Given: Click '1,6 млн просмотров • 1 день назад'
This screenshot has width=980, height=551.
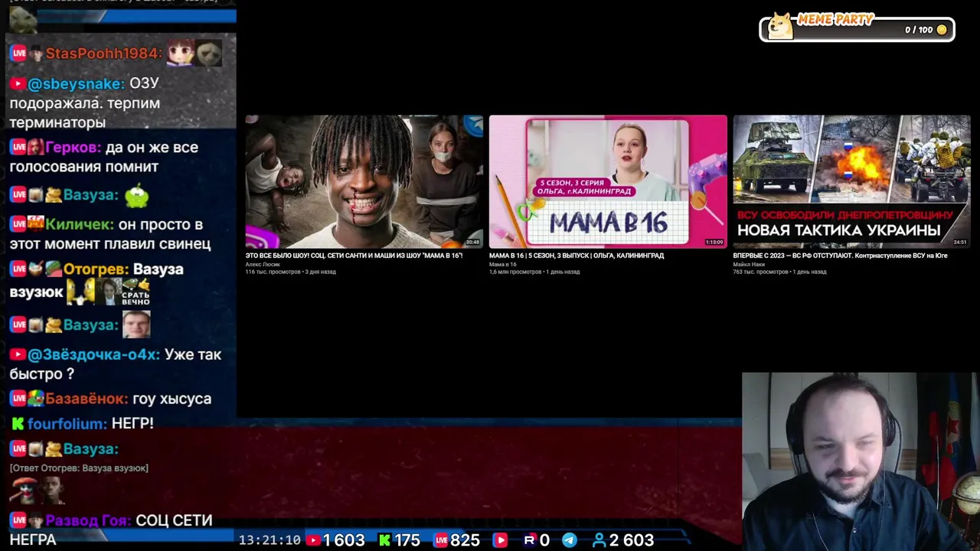Looking at the screenshot, I should pyautogui.click(x=534, y=272).
